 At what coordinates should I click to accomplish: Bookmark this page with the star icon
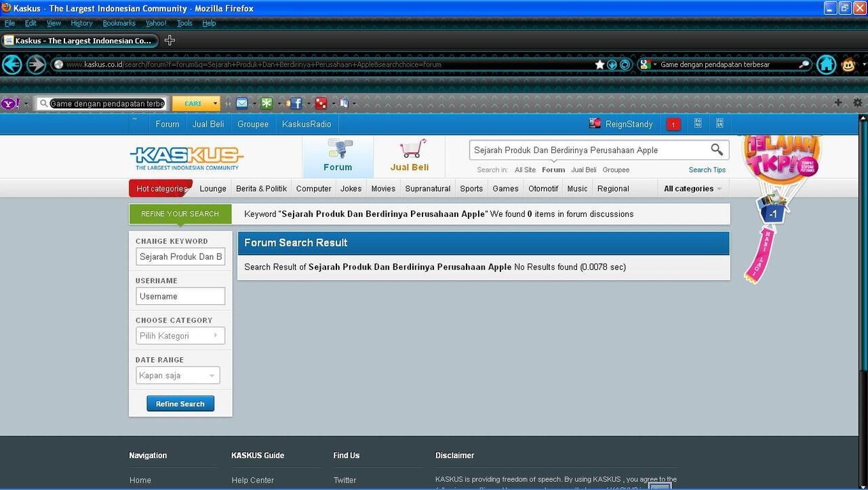(x=599, y=64)
